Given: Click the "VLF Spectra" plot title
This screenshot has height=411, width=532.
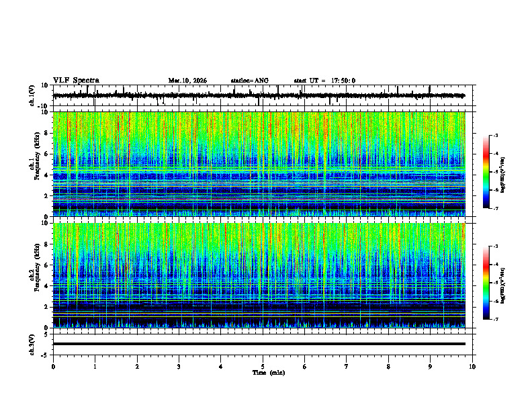Looking at the screenshot, I should coord(76,81).
